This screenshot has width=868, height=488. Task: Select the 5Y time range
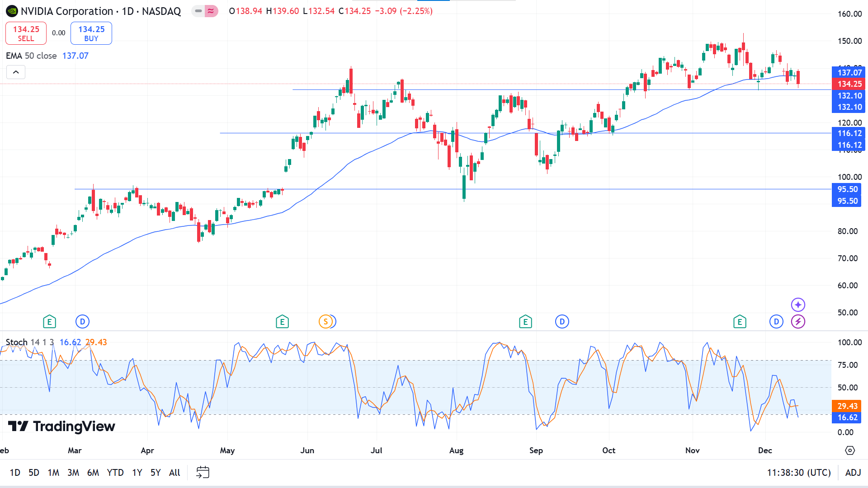[x=156, y=473]
